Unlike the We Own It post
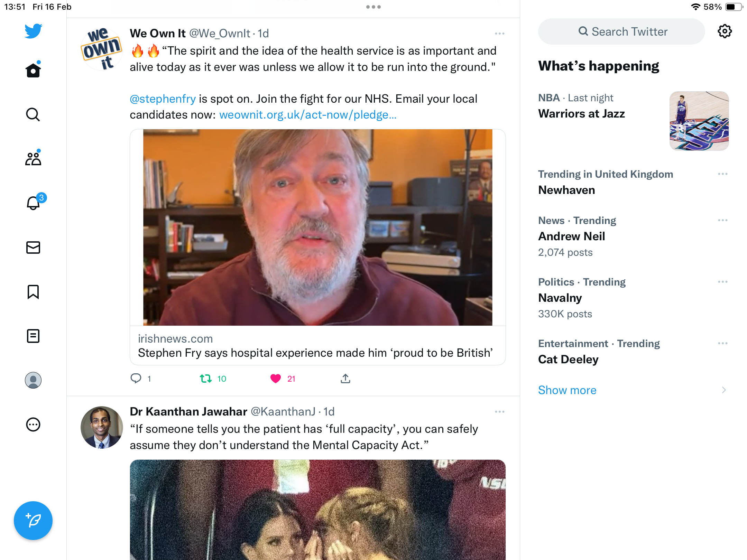Viewport: 747px width, 560px height. coord(276,379)
